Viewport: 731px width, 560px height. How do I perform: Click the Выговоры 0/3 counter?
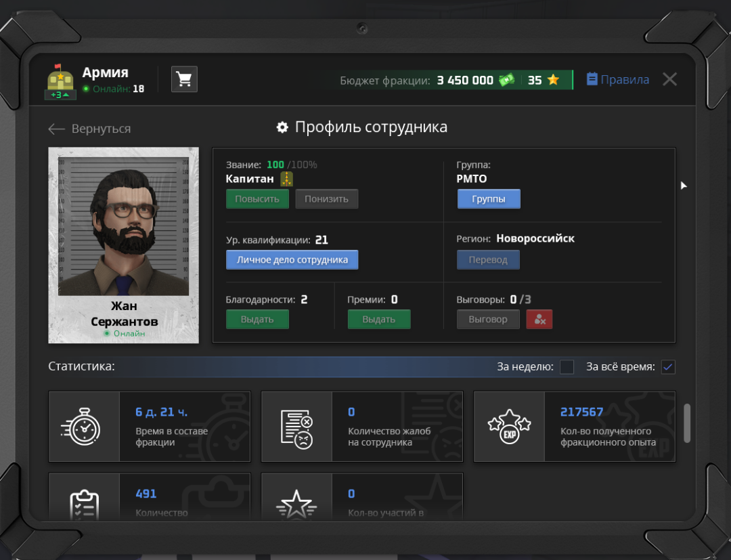click(x=493, y=299)
